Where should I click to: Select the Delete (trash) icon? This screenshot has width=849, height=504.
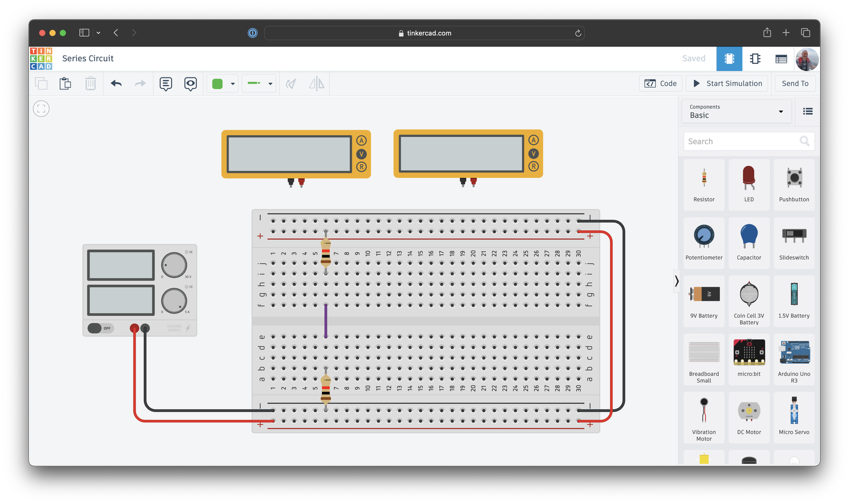point(91,83)
